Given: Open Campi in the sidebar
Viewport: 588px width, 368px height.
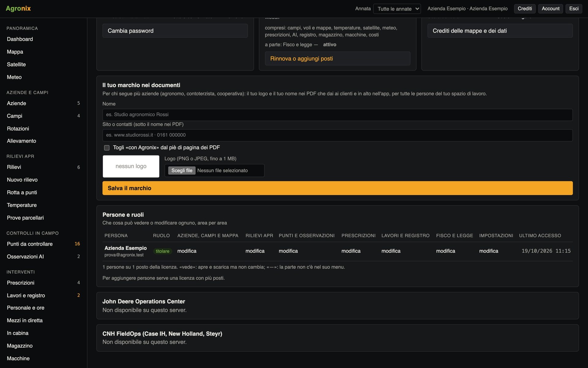Looking at the screenshot, I should pos(43,116).
